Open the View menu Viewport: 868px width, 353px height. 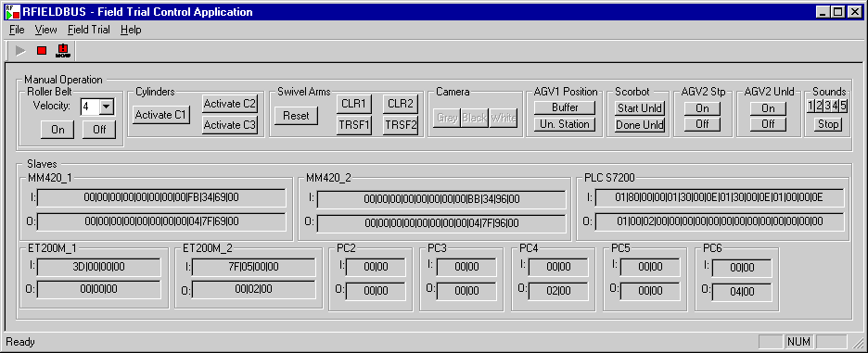point(46,30)
